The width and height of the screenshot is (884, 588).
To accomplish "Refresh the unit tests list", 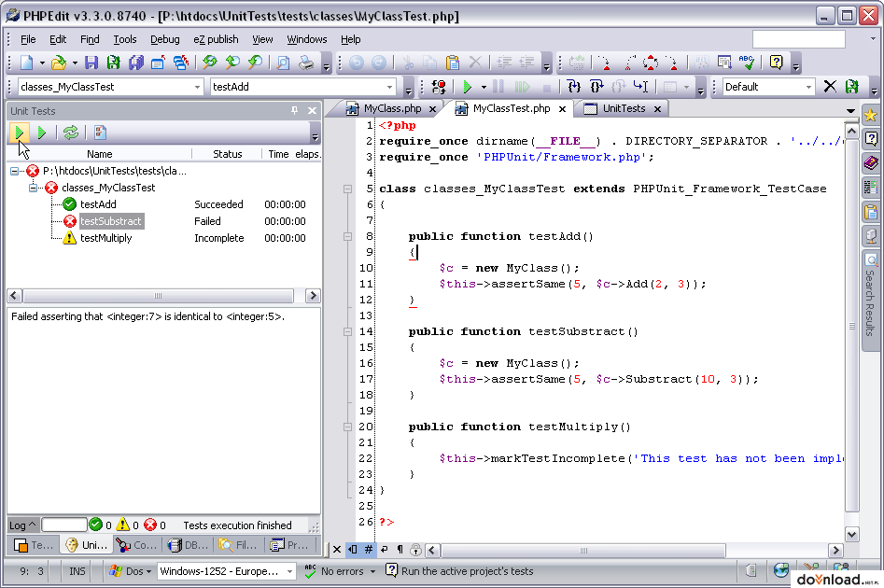I will pos(70,133).
